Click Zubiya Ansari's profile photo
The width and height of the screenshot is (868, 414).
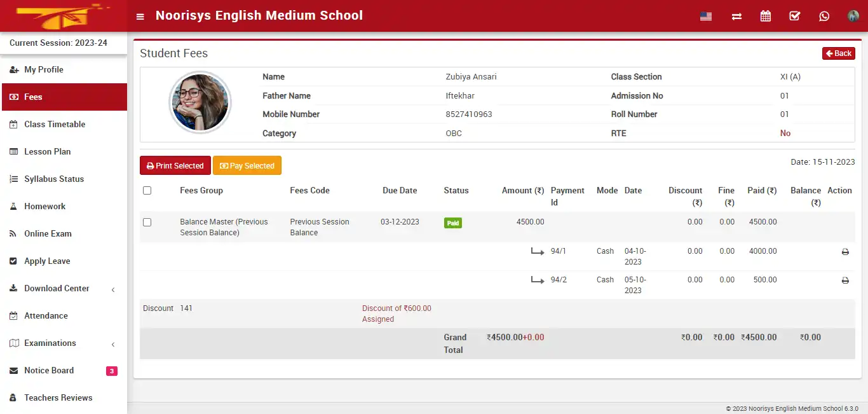200,102
